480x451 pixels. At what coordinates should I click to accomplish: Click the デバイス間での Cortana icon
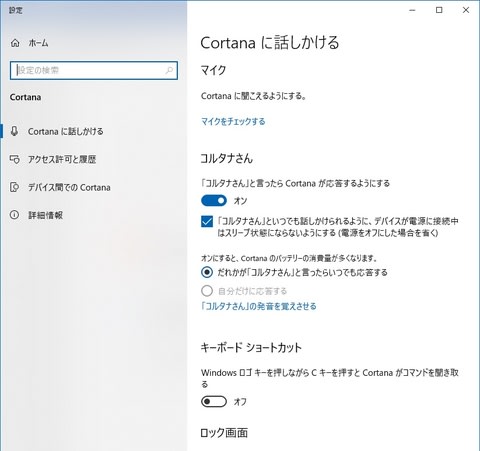click(x=14, y=187)
